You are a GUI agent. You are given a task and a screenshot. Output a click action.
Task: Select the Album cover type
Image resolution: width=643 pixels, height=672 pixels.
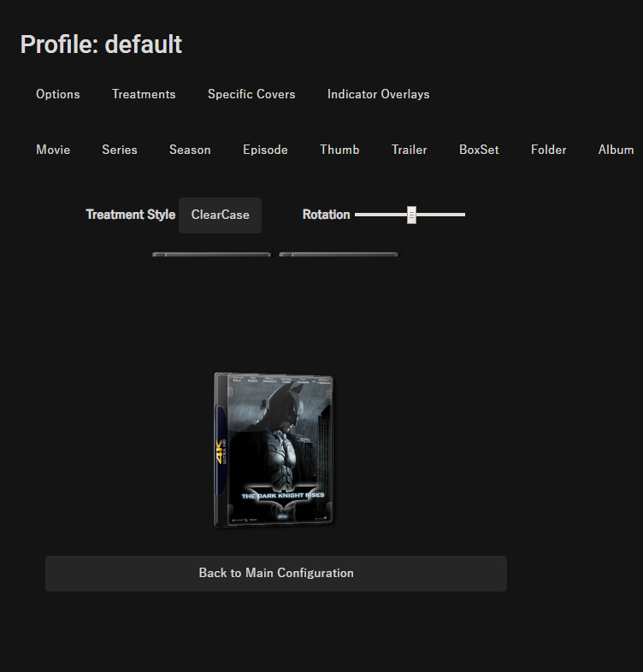tap(616, 150)
